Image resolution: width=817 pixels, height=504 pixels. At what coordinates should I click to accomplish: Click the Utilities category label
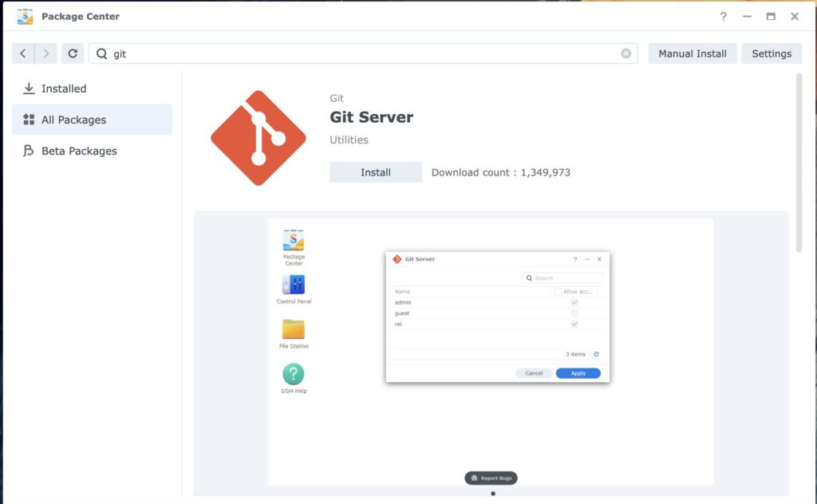pos(349,140)
